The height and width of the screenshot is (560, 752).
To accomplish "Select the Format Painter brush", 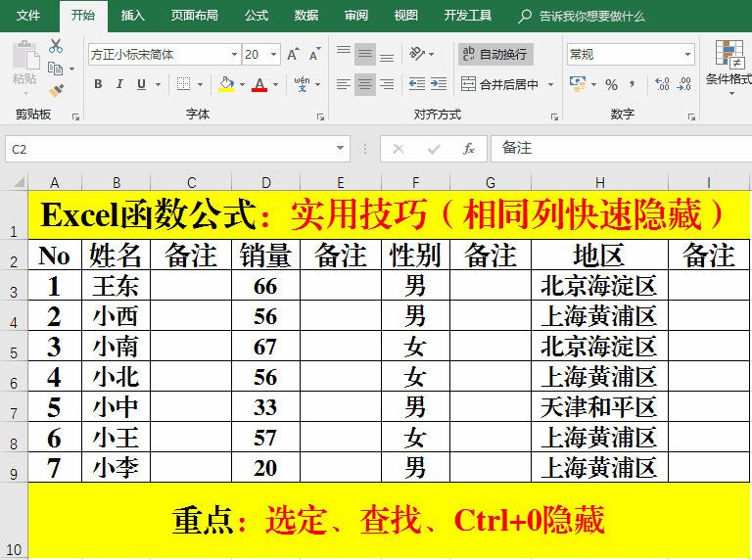I will click(56, 90).
